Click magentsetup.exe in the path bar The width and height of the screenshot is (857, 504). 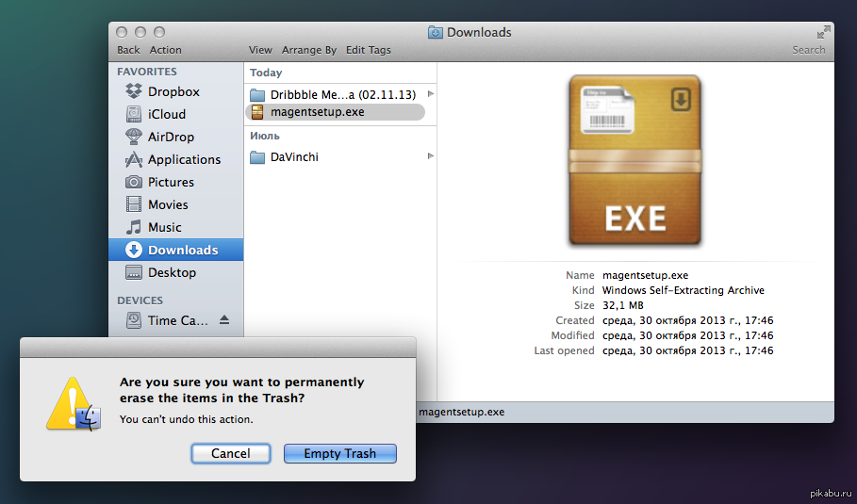pos(461,412)
